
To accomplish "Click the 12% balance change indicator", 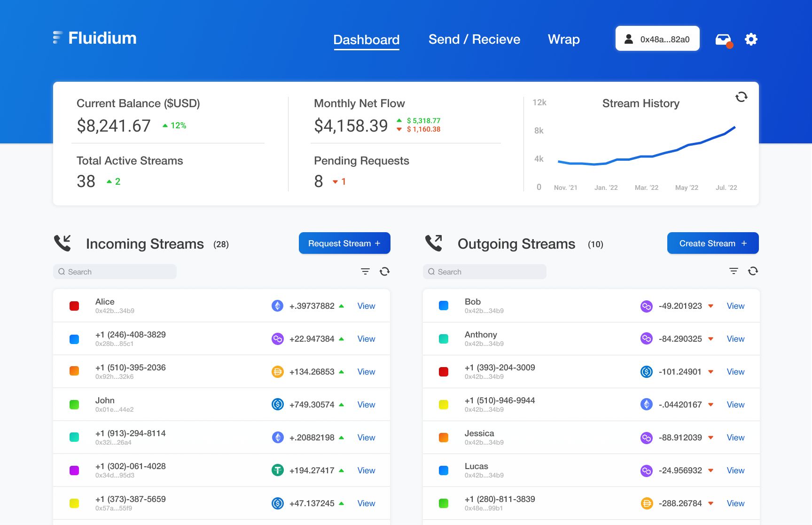I will [174, 125].
